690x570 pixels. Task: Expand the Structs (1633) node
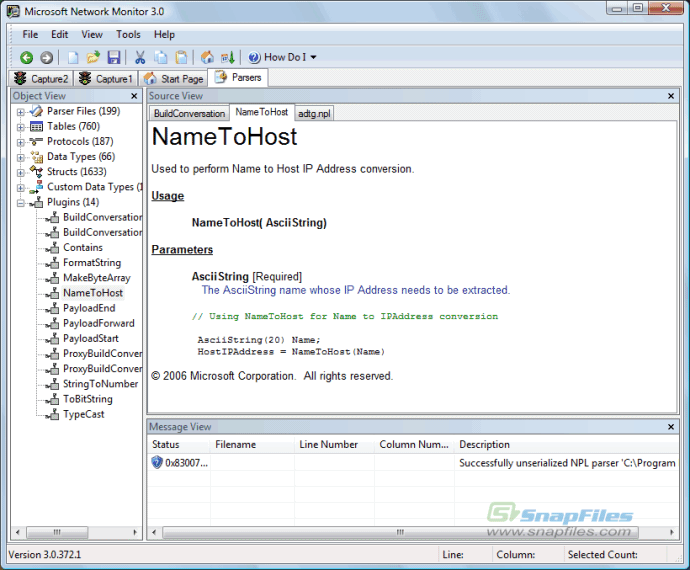21,173
